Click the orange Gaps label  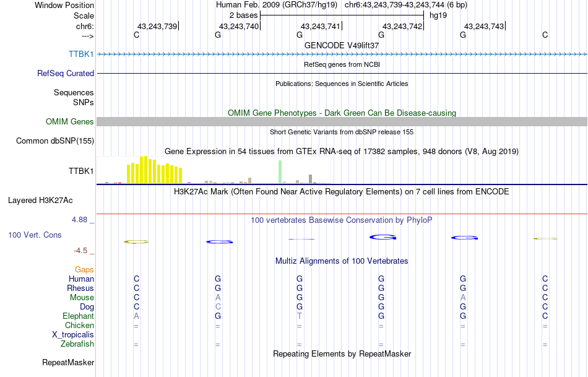[x=84, y=269]
